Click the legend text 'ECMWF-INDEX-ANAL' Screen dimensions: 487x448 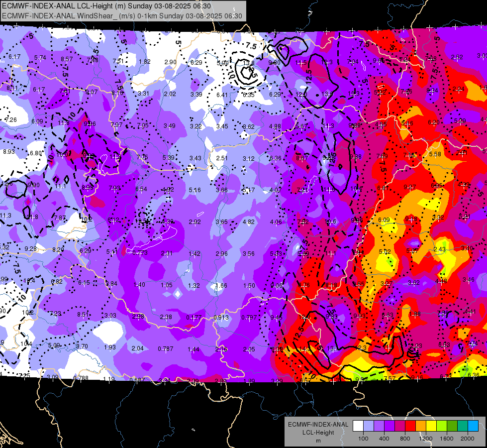[318, 425]
